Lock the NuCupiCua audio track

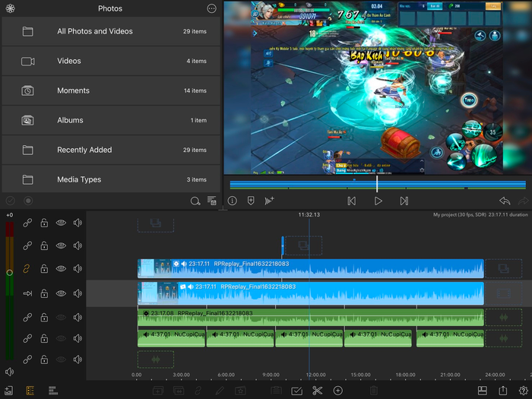(x=44, y=338)
